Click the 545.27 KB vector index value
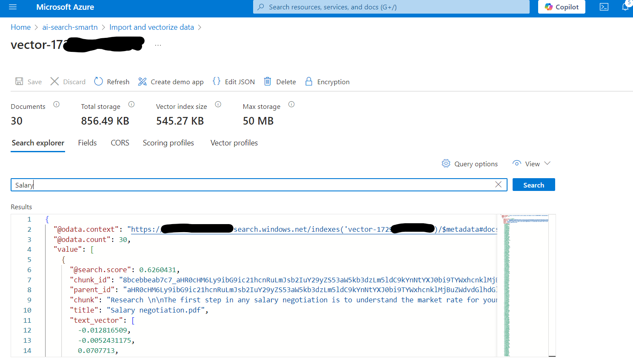 (180, 121)
